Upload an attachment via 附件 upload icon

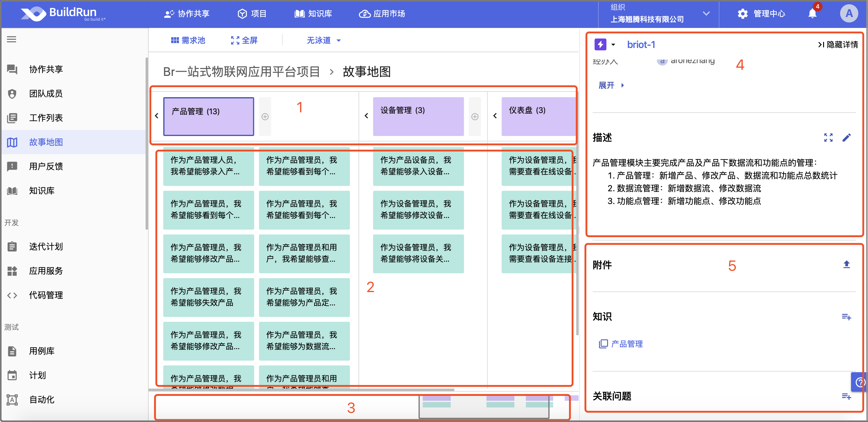pos(846,264)
